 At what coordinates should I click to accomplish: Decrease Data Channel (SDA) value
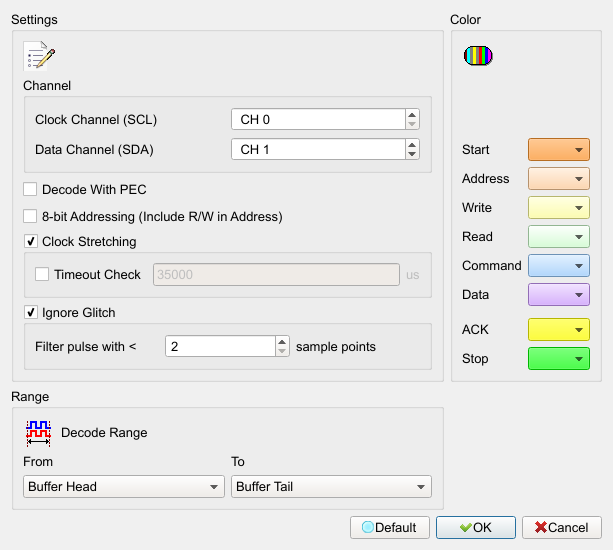(412, 154)
